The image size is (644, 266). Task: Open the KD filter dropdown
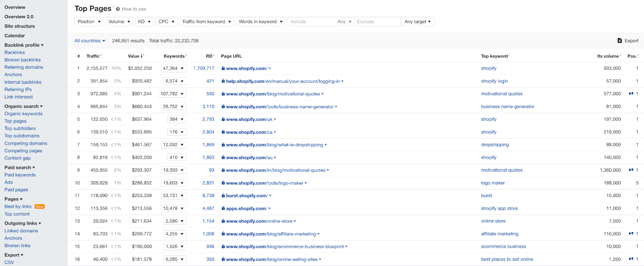coord(144,22)
